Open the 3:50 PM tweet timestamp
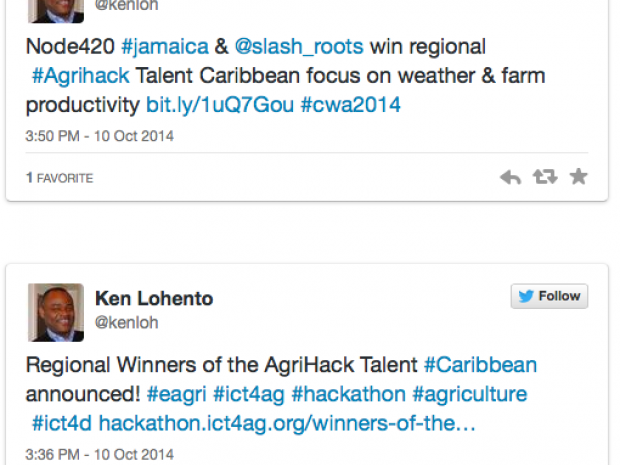 pyautogui.click(x=100, y=136)
